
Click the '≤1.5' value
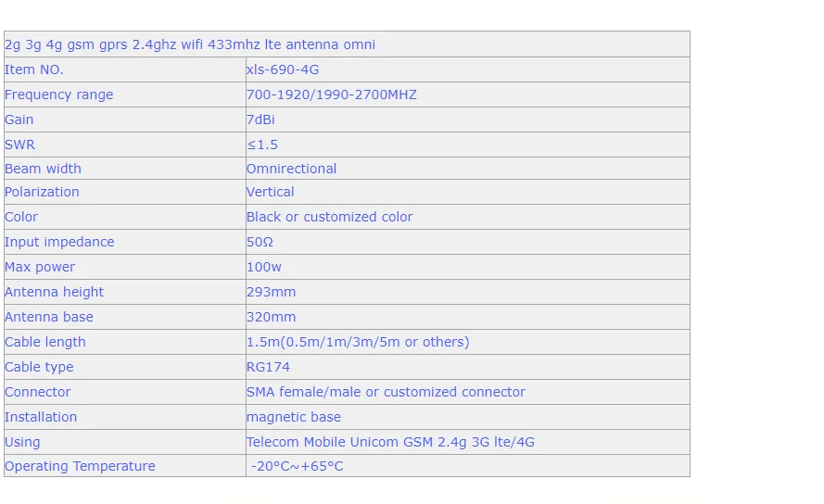click(262, 145)
